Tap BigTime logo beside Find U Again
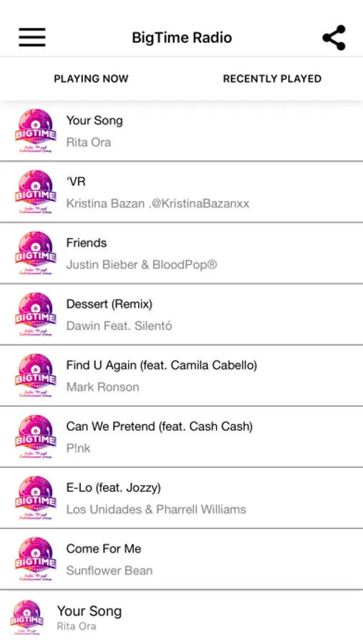Image resolution: width=363 pixels, height=644 pixels. (35, 376)
